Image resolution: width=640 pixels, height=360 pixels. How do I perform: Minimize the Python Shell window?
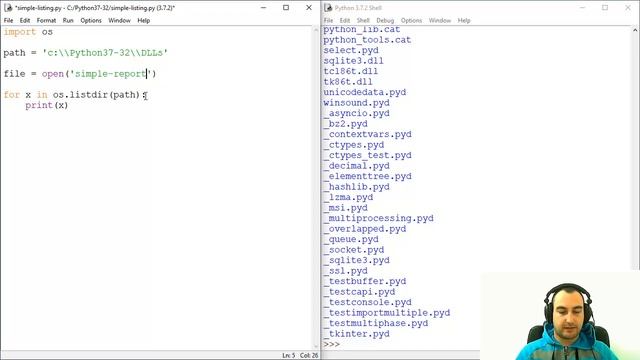click(x=582, y=8)
